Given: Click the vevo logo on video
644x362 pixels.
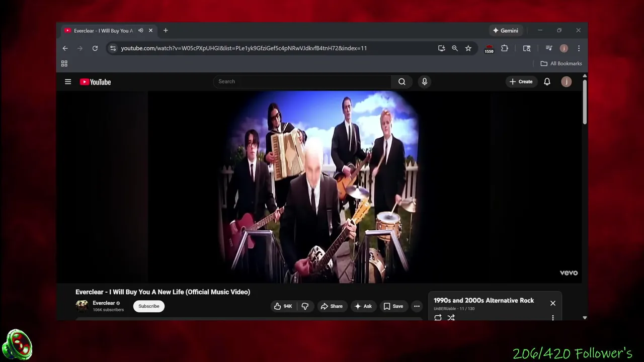Looking at the screenshot, I should 569,273.
